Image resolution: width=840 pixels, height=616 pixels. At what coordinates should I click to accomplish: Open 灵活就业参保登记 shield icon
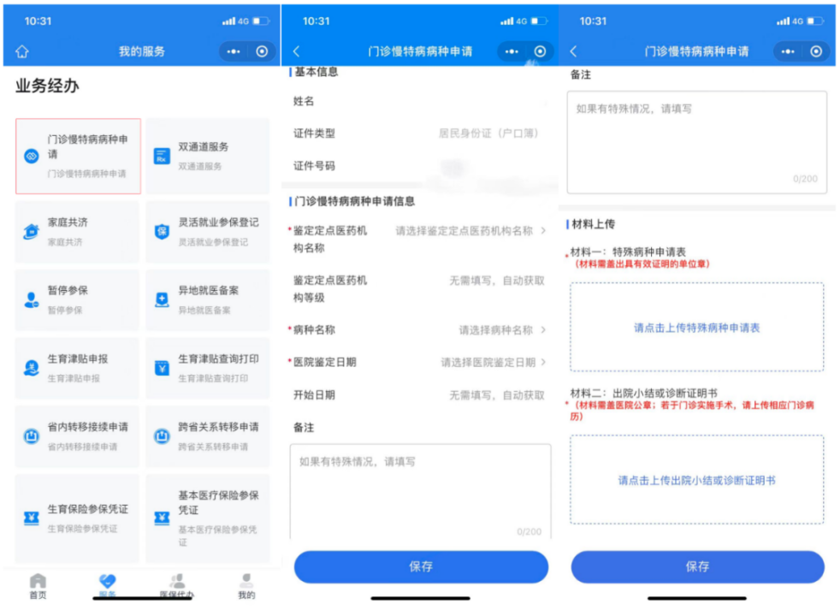pos(162,232)
